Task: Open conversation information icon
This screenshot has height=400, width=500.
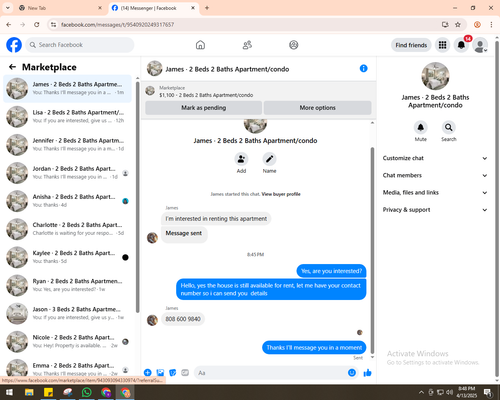Action: pyautogui.click(x=364, y=68)
